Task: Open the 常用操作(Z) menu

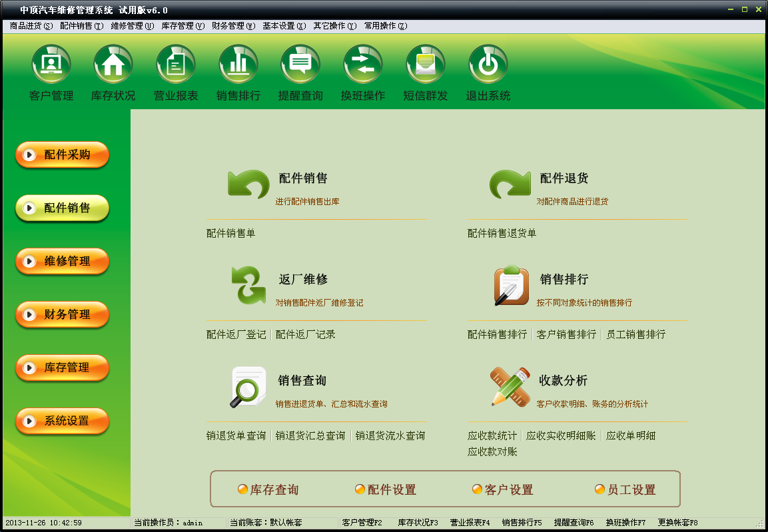Action: tap(386, 26)
